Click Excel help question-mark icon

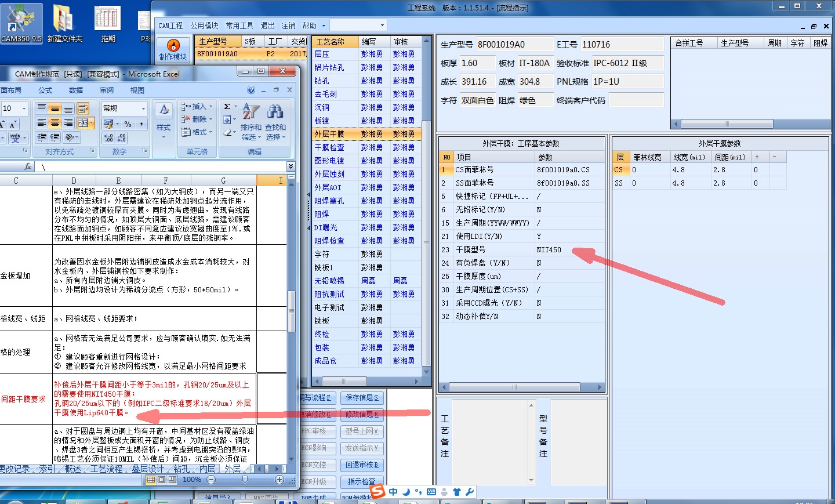(251, 90)
